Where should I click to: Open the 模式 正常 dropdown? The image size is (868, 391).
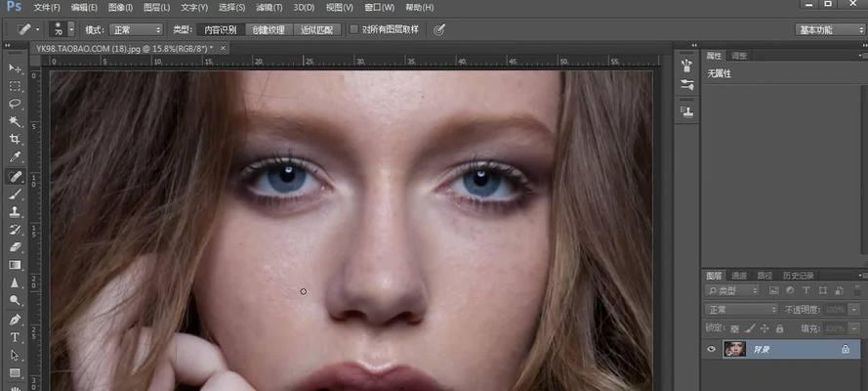tap(136, 30)
